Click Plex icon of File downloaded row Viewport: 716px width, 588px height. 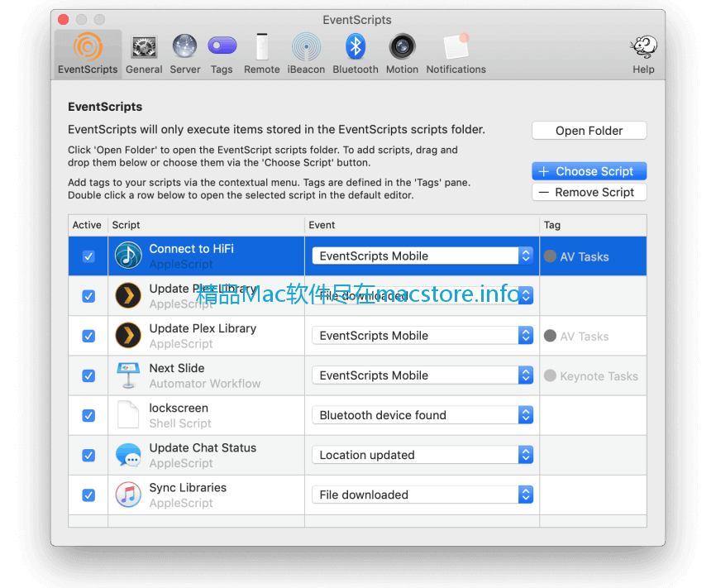[128, 295]
